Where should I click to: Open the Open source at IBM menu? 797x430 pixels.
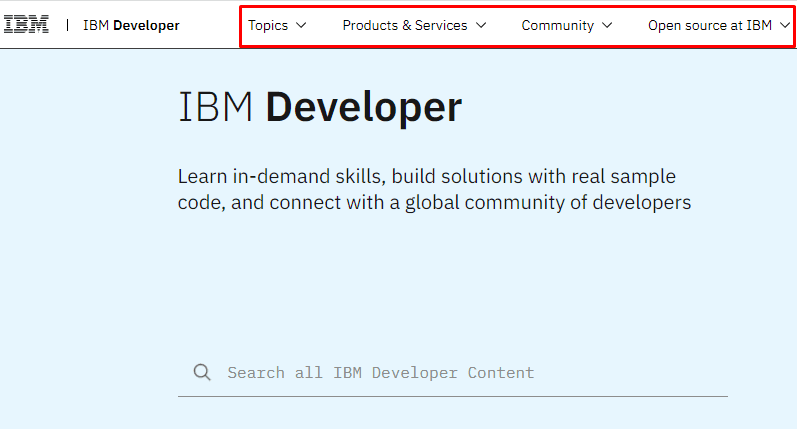709,25
